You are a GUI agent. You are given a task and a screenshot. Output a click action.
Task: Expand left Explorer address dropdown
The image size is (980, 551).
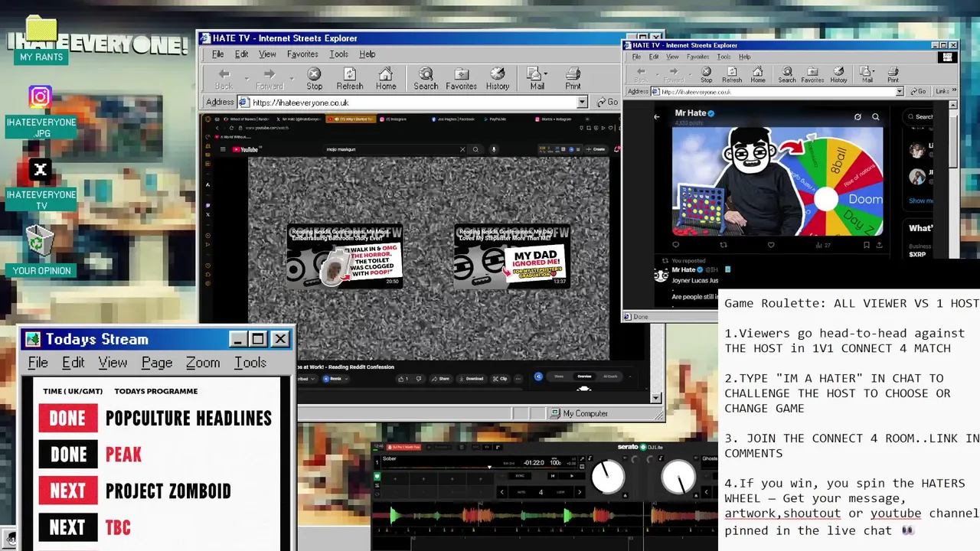tap(582, 103)
